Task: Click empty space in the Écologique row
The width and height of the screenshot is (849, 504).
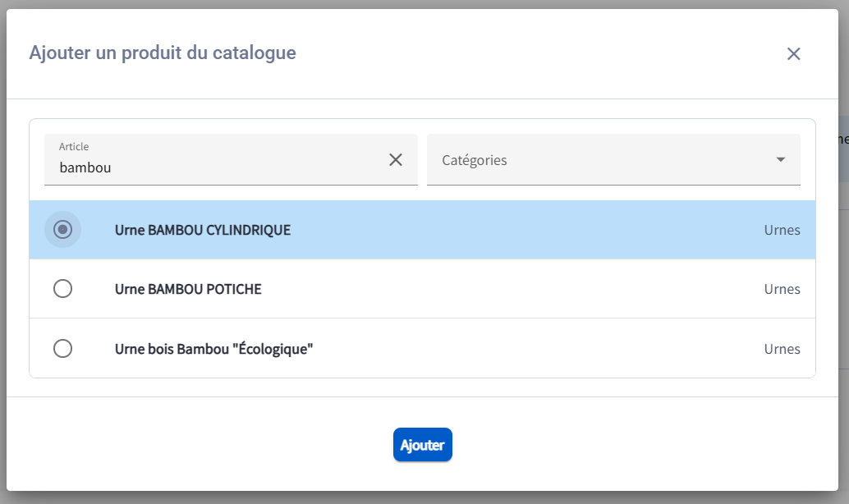Action: pyautogui.click(x=534, y=350)
